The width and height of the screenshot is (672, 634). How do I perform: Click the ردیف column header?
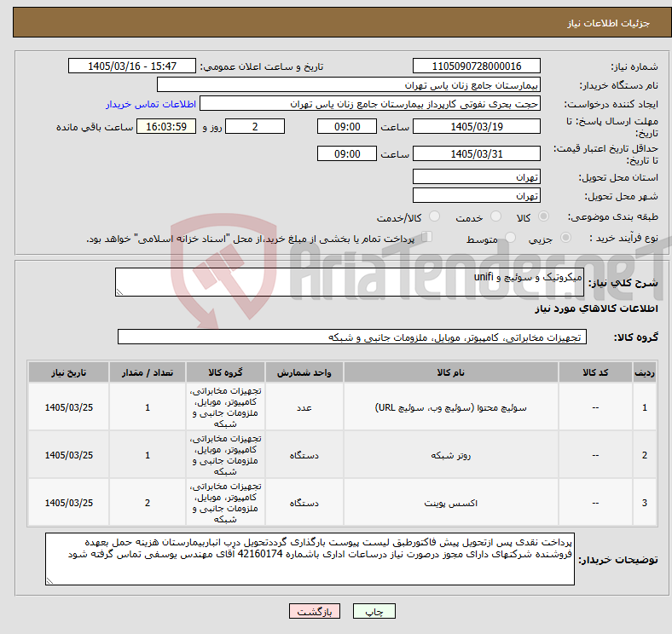point(644,372)
